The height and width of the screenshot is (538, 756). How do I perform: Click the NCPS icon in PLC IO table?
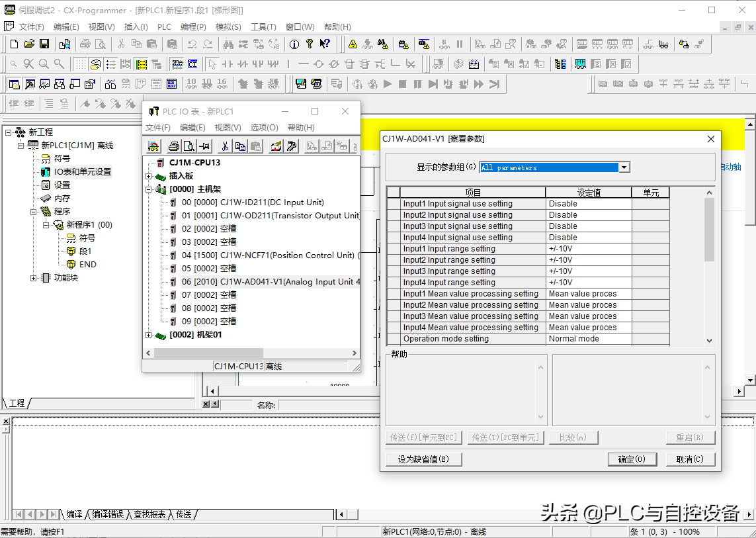tap(153, 146)
